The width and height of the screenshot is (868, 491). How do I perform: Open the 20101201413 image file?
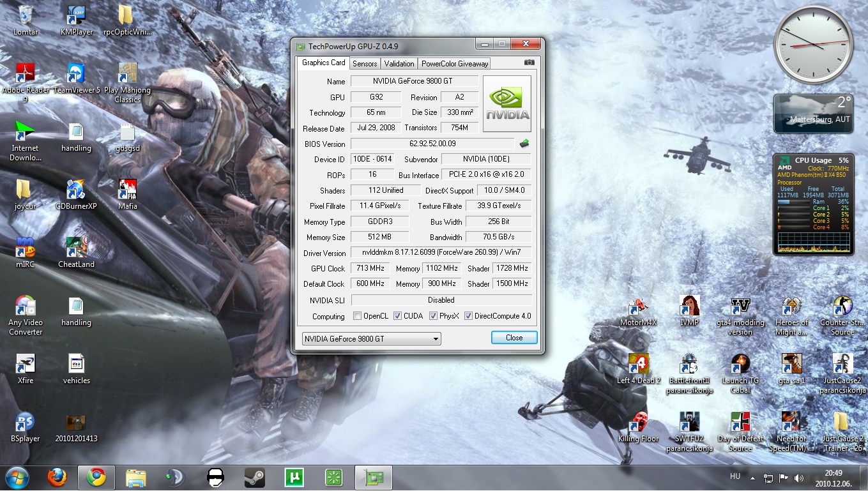point(77,427)
